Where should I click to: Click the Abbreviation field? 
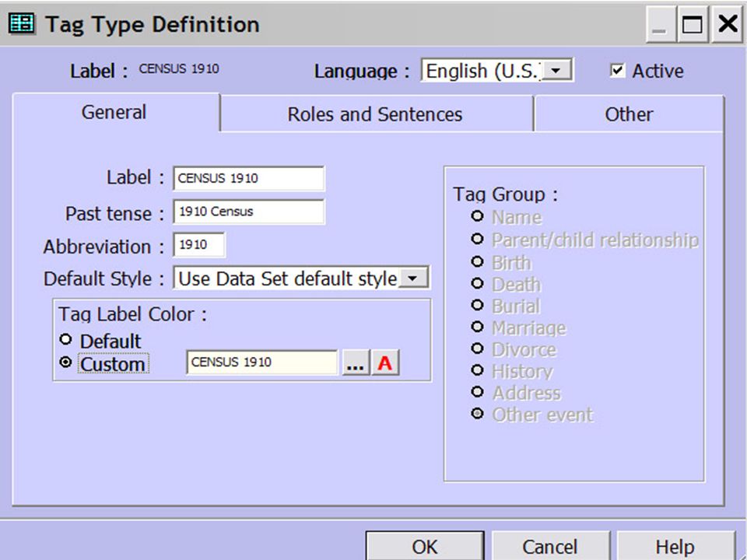coord(198,245)
